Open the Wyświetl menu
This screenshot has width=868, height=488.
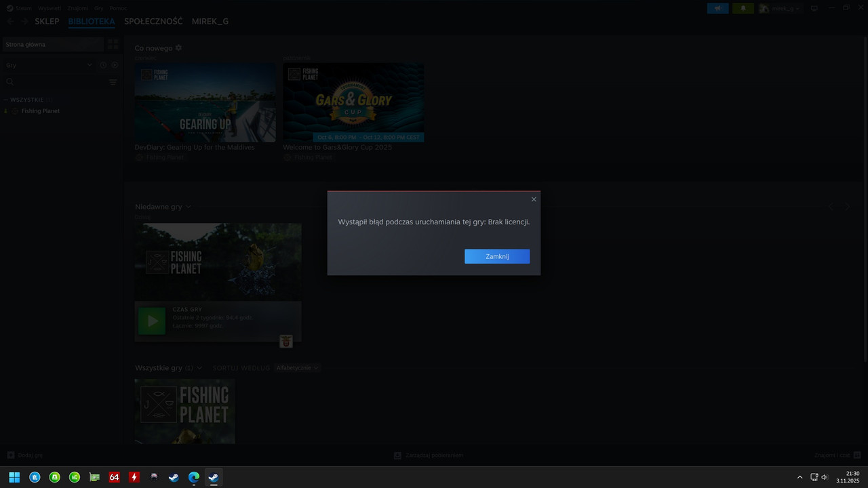pyautogui.click(x=50, y=8)
